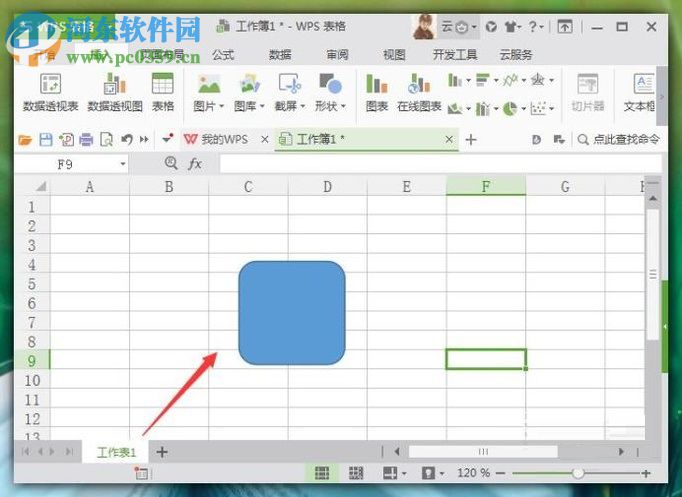The image size is (682, 497).
Task: Insert a chart via 图表 icon
Action: pos(377,92)
